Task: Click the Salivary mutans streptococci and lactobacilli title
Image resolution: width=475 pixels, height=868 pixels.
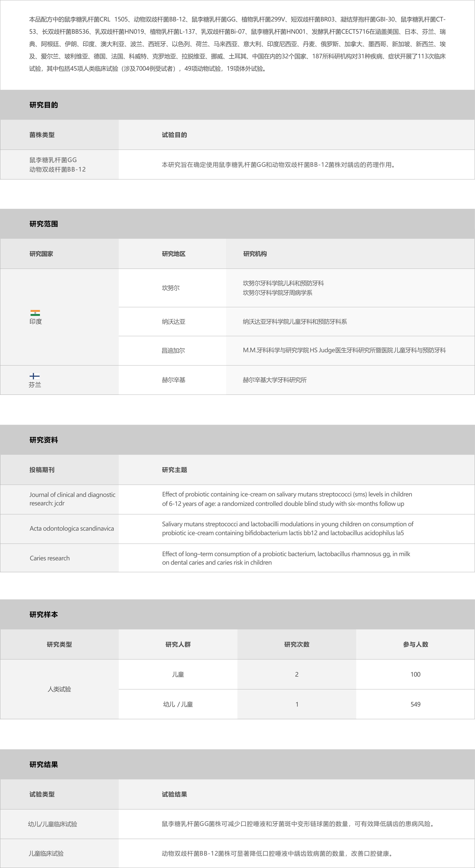Action: [x=288, y=528]
